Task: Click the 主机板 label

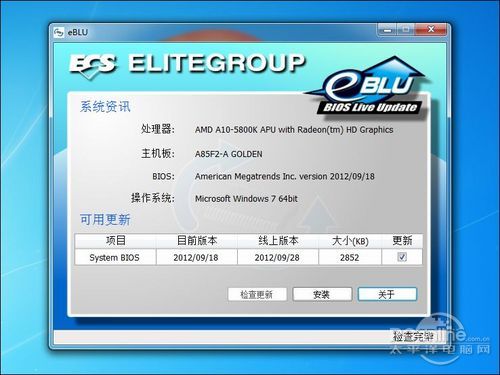Action: point(157,153)
